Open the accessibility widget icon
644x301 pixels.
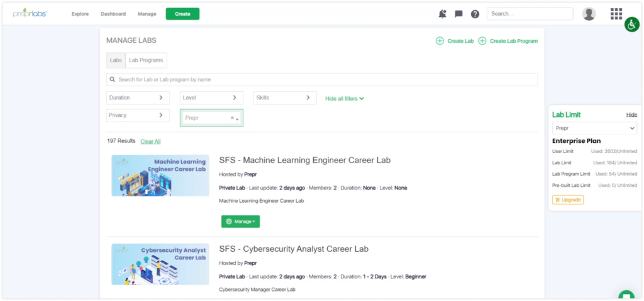click(x=631, y=25)
